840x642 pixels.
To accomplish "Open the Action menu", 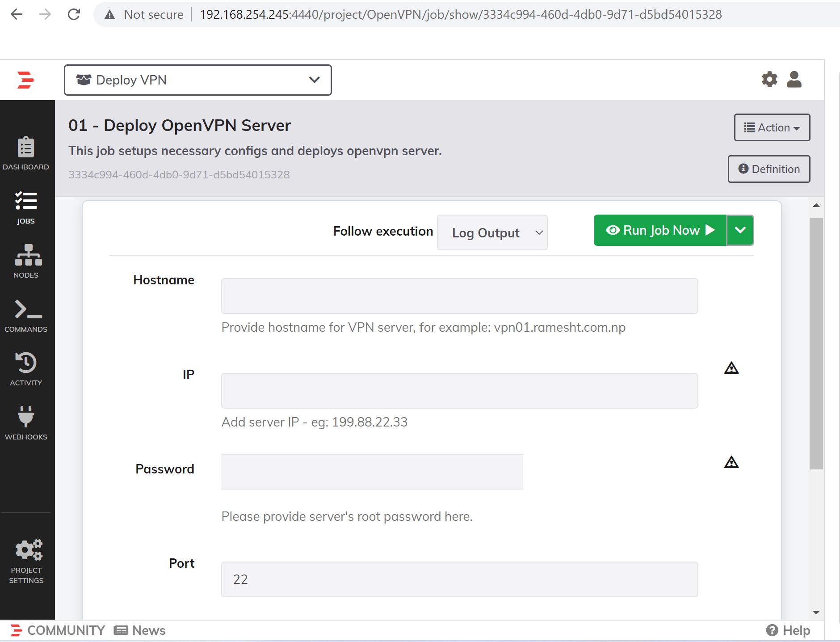I will point(772,127).
